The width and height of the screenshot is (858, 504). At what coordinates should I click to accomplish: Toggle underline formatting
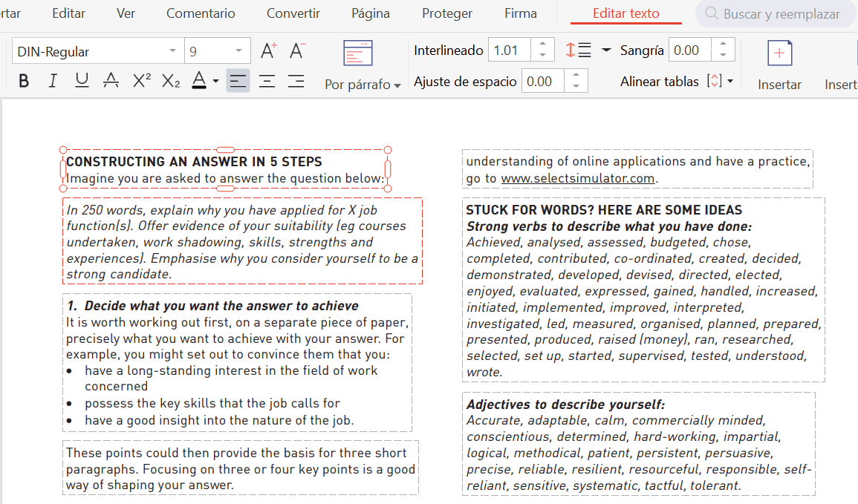click(82, 81)
